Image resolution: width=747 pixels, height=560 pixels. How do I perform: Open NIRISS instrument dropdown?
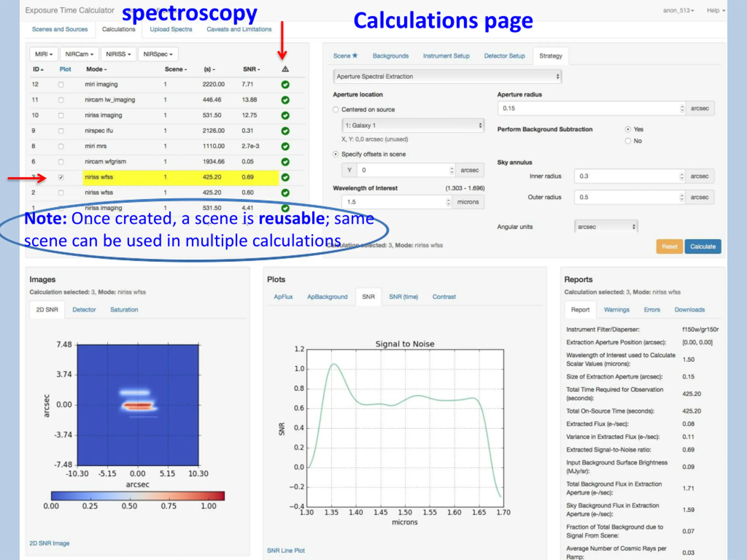point(118,54)
